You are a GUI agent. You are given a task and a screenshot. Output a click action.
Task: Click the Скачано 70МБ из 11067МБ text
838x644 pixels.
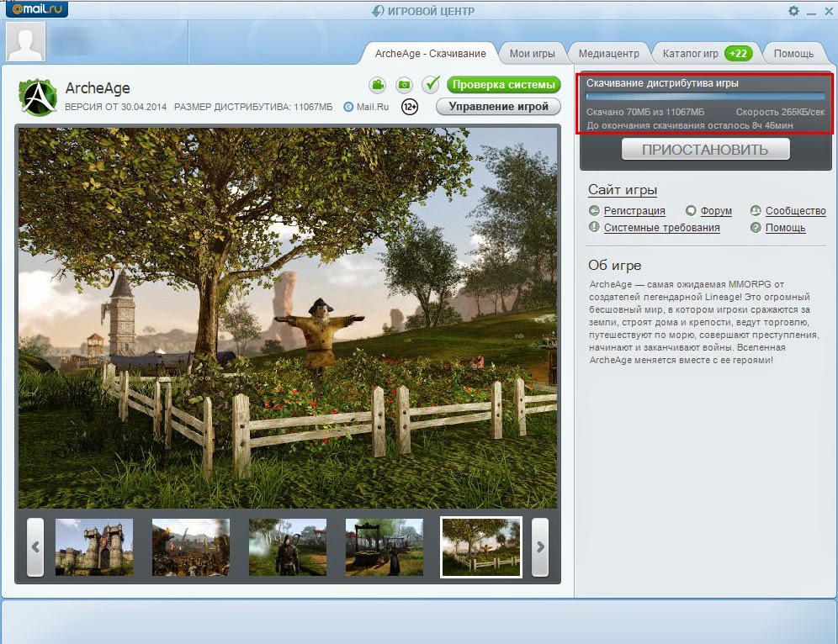645,112
